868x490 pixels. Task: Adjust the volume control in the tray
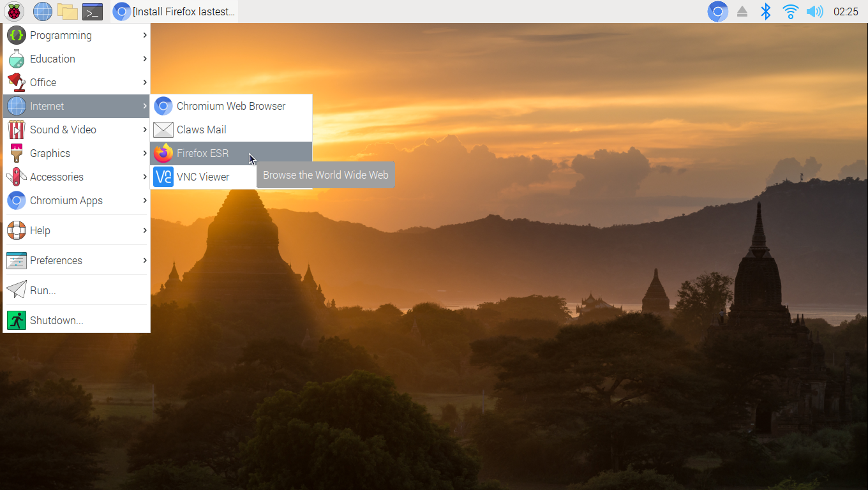[815, 11]
